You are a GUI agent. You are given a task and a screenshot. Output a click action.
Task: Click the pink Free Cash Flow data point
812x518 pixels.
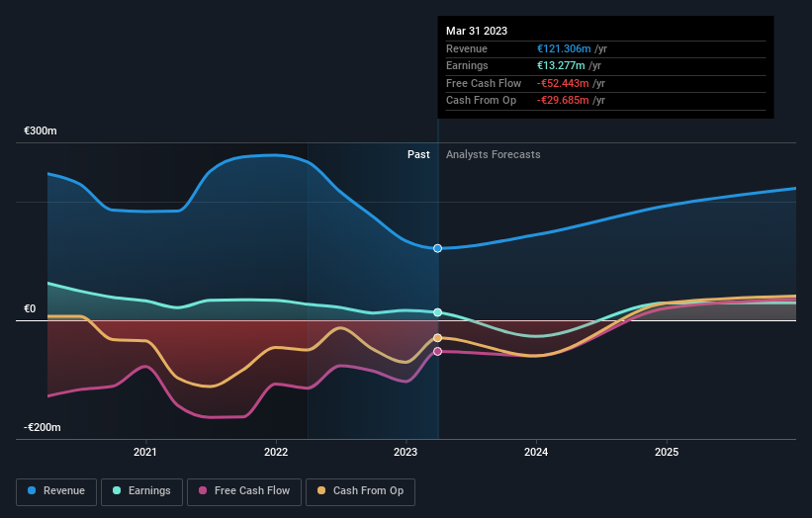click(x=437, y=351)
